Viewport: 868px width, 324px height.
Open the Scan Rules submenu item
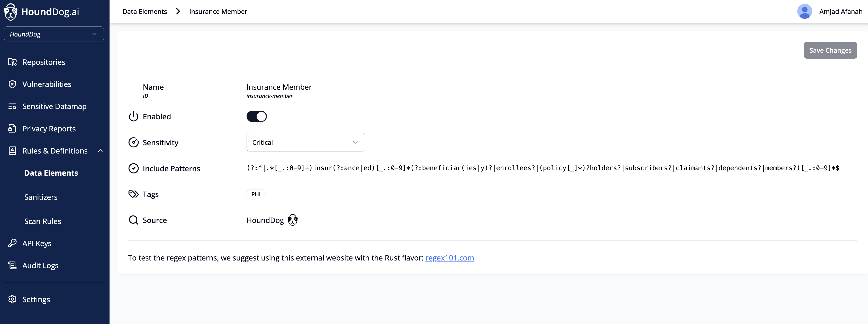tap(42, 221)
